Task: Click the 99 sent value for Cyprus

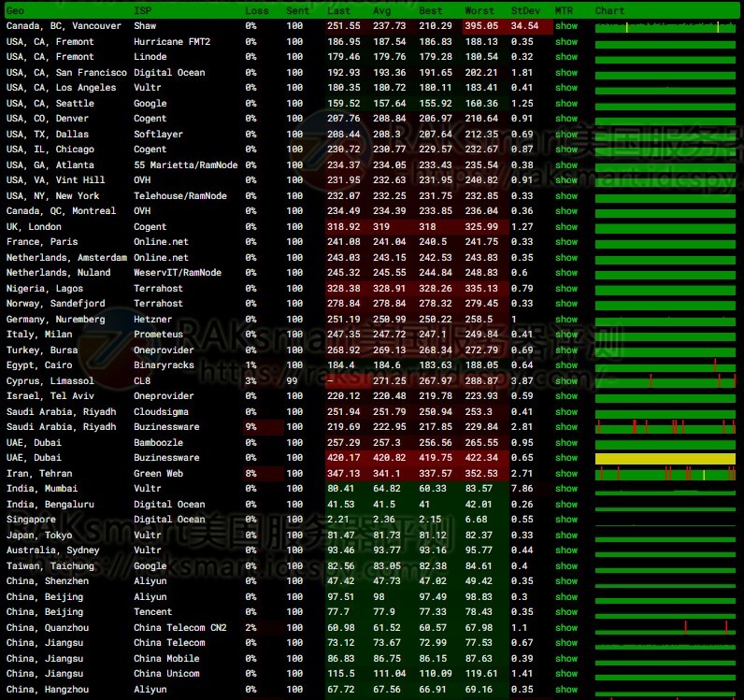Action: coord(292,381)
